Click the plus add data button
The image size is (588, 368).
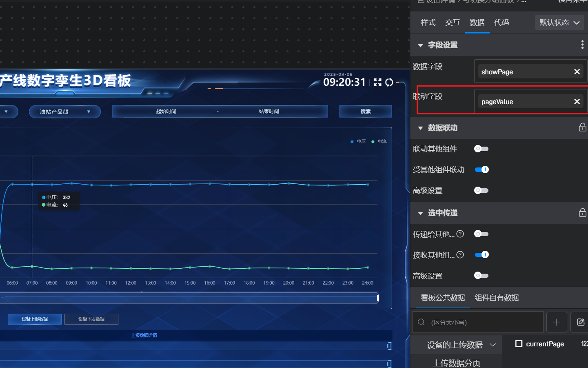[557, 322]
